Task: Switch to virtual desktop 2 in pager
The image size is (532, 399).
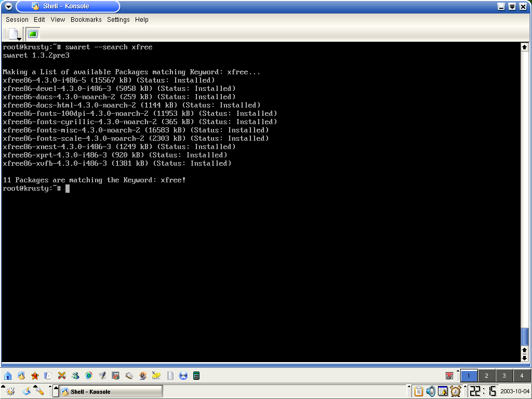Action: 486,376
